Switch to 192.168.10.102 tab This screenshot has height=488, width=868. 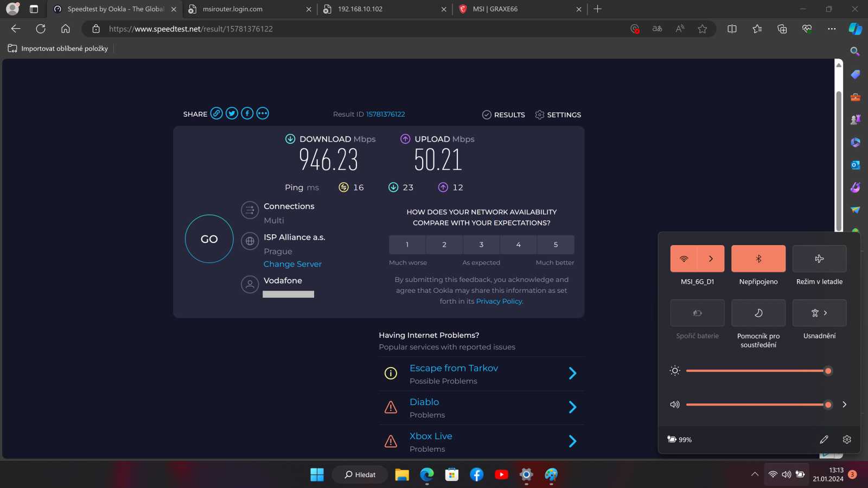pyautogui.click(x=384, y=9)
